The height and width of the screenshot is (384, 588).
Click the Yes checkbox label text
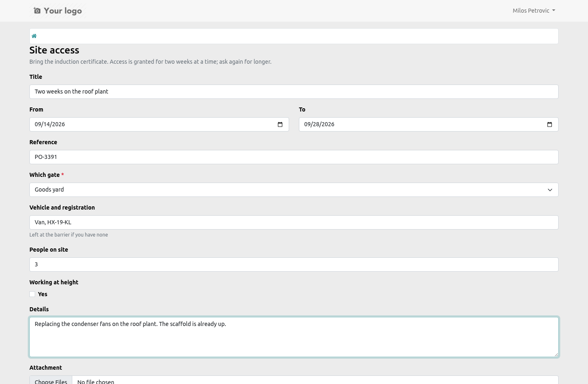42,294
